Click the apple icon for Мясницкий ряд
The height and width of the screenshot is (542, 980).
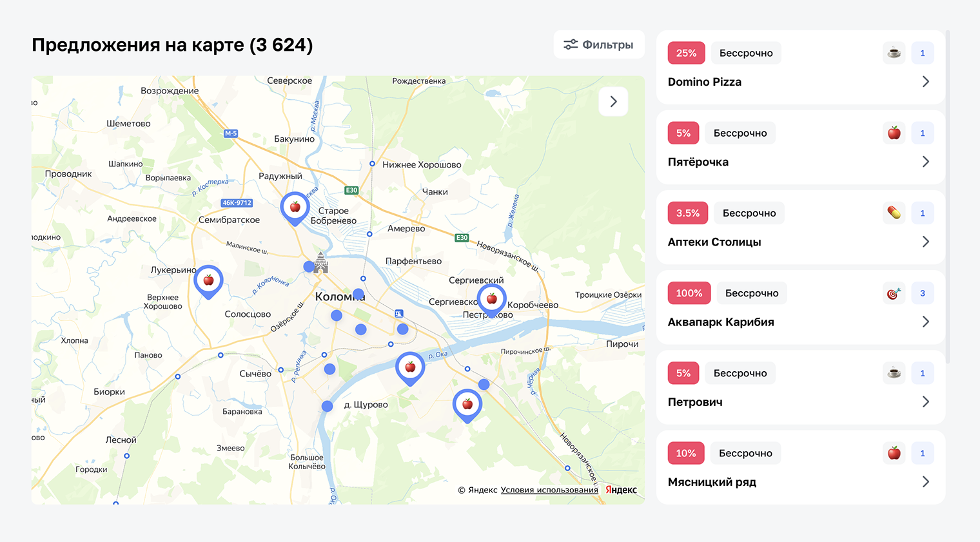pyautogui.click(x=894, y=453)
